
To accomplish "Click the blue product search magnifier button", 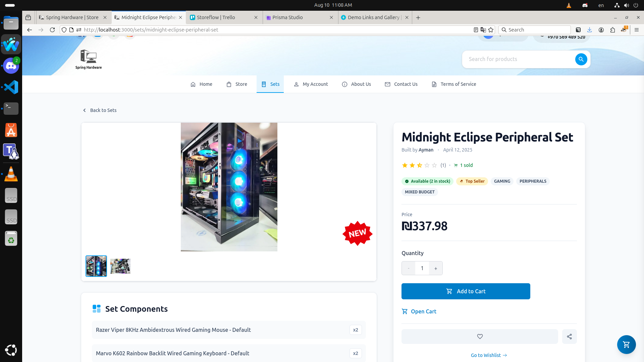I will point(581,59).
